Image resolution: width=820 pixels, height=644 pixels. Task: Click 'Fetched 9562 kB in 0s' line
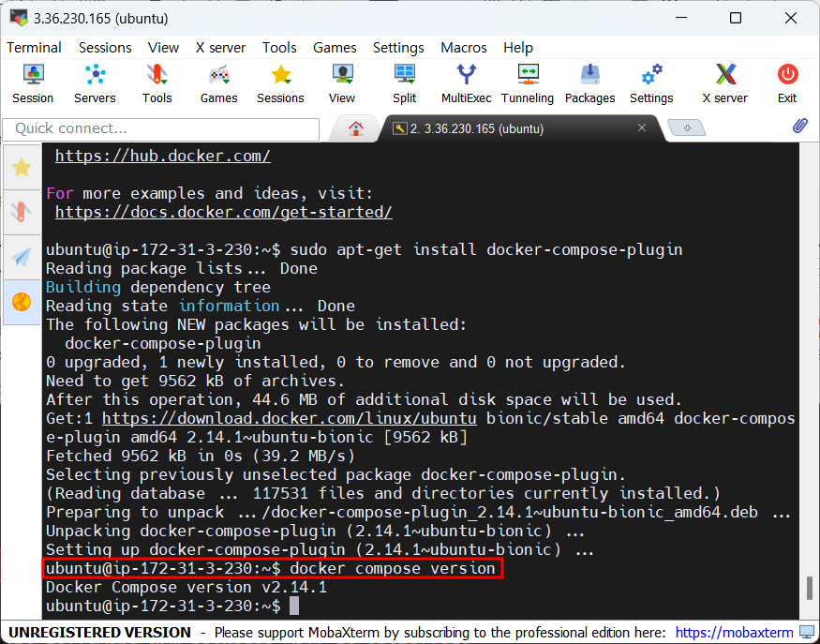(x=201, y=456)
